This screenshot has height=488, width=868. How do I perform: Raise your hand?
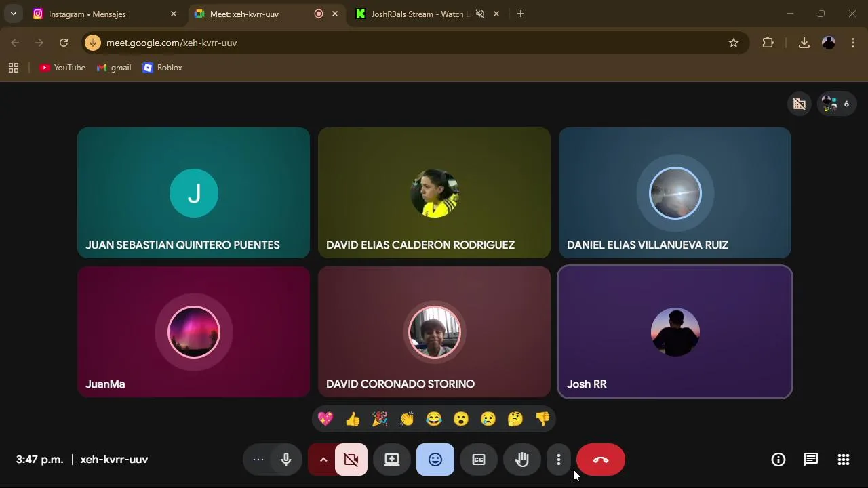click(x=521, y=460)
